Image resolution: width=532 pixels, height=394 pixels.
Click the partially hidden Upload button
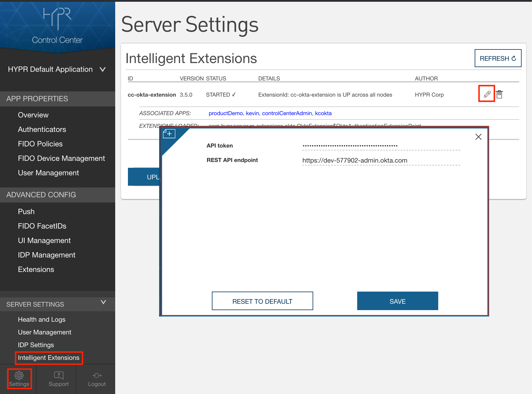pyautogui.click(x=144, y=177)
